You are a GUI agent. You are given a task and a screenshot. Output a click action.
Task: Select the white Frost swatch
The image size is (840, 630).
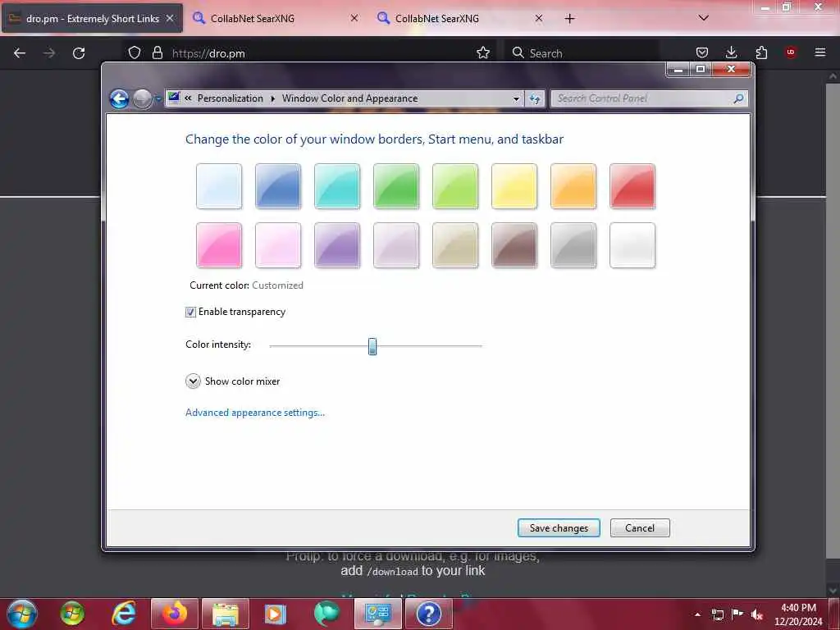(632, 244)
